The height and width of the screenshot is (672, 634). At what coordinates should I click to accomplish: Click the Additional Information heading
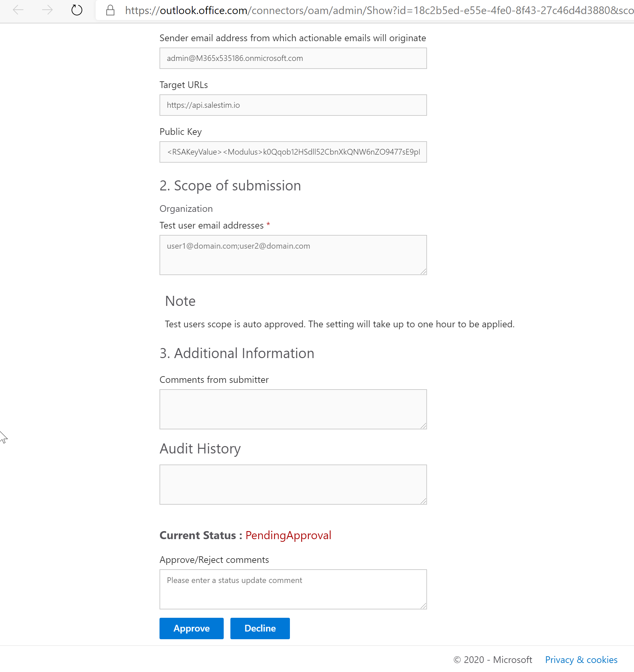[236, 353]
